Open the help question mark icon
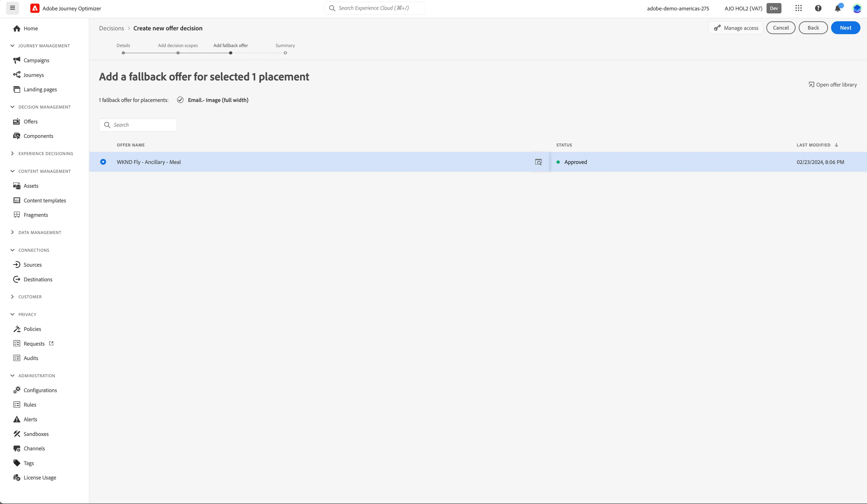This screenshot has width=867, height=504. (818, 8)
